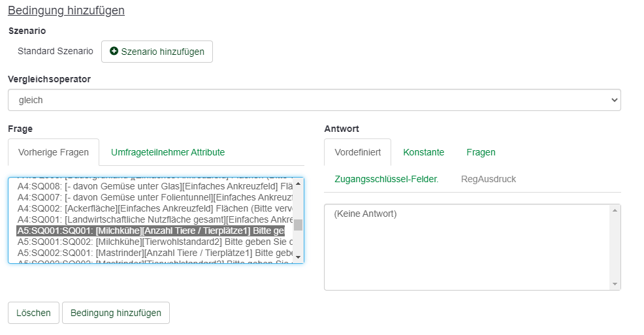
Task: Click the question list scrollbar thumb
Action: [x=298, y=225]
